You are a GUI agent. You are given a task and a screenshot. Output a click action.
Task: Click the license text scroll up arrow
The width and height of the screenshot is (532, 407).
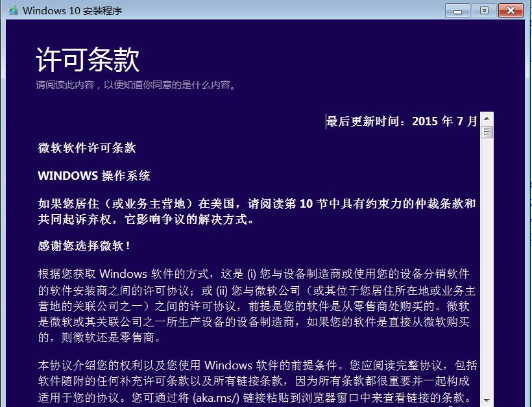click(487, 119)
